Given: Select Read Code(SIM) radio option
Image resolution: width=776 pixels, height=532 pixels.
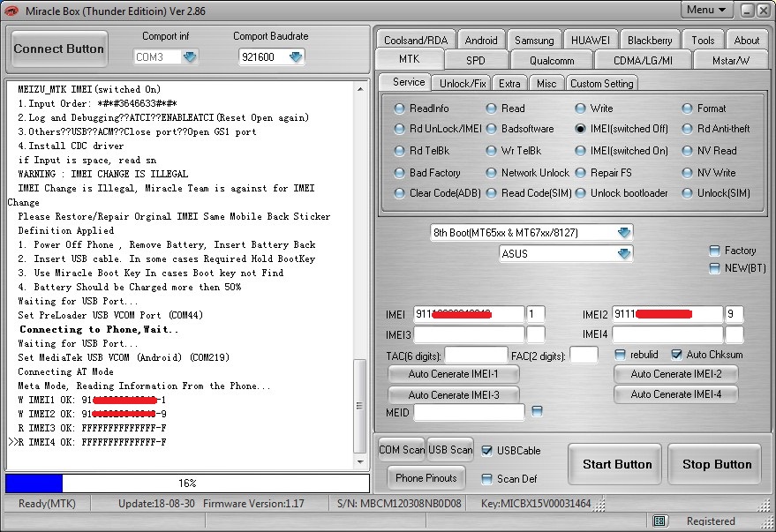Looking at the screenshot, I should click(x=491, y=193).
